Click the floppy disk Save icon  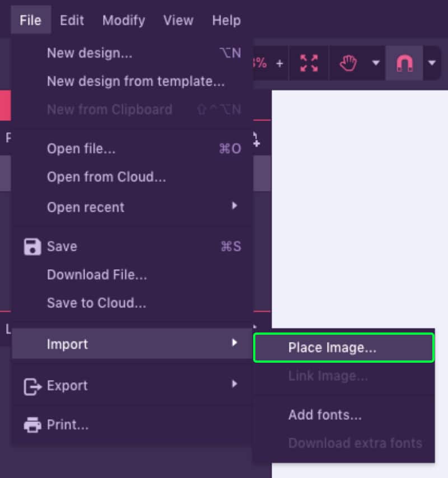32,246
